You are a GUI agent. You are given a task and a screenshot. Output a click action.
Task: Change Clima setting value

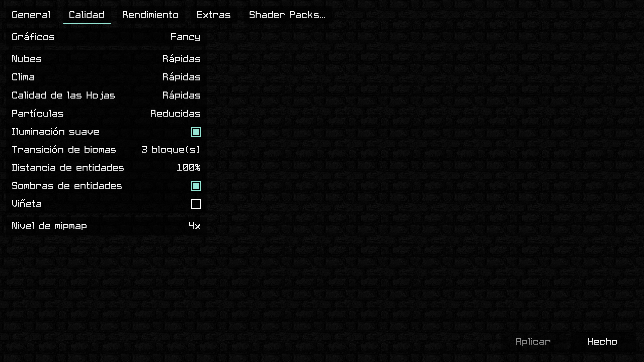tap(181, 77)
